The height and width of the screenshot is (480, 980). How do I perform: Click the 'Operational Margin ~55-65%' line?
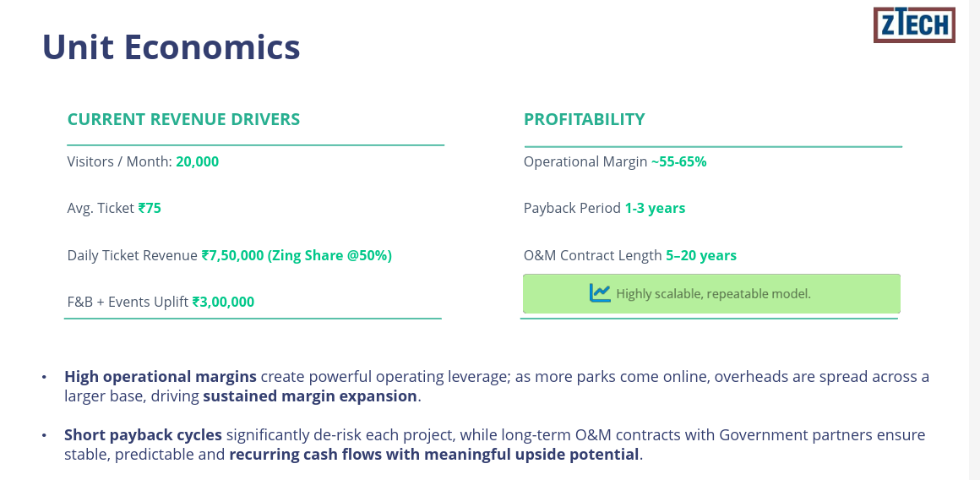[x=615, y=161]
